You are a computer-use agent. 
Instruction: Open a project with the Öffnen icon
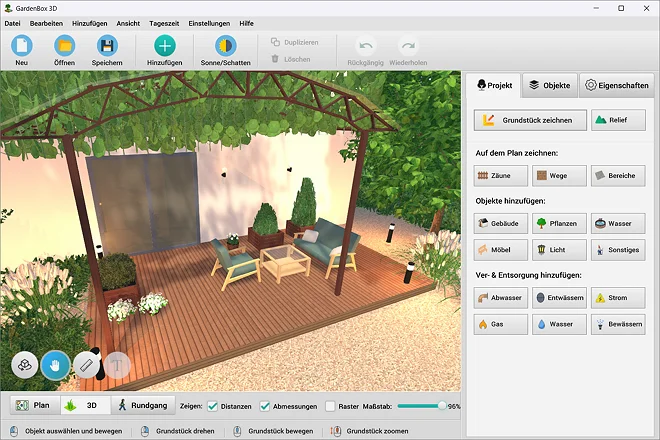pos(64,45)
